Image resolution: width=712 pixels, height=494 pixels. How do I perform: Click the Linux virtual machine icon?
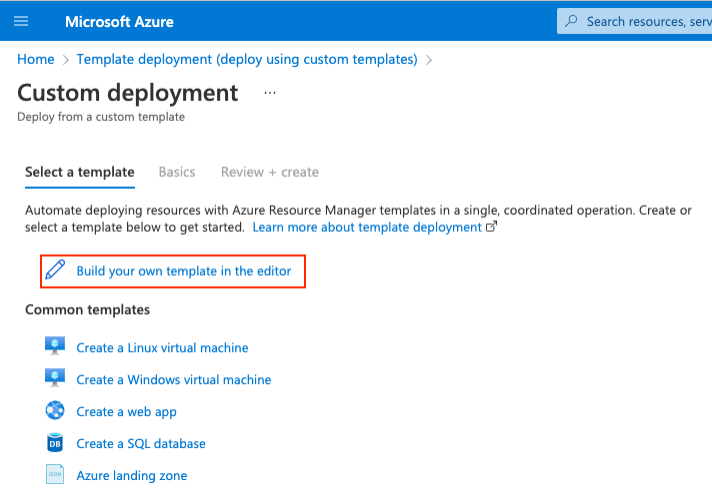point(55,346)
